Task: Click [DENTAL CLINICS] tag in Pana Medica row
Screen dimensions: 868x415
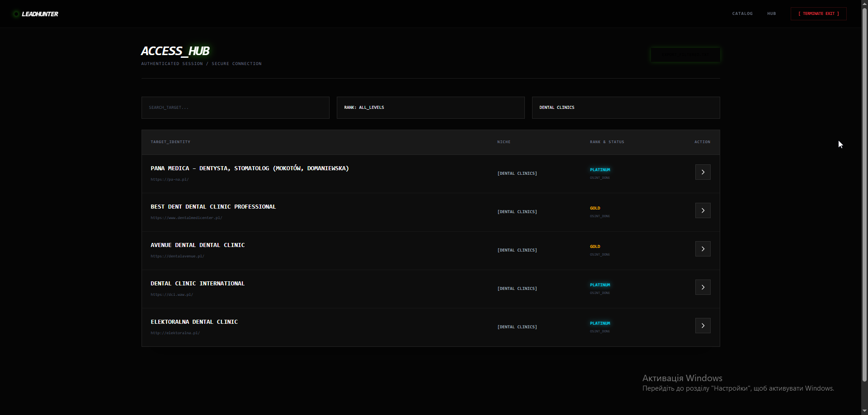Action: click(517, 173)
